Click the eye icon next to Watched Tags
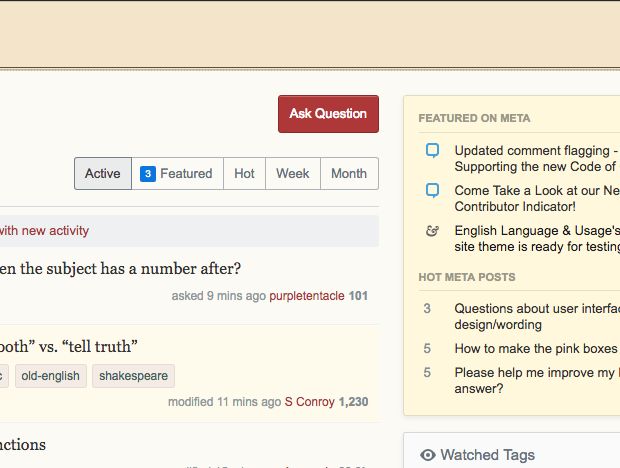Image resolution: width=620 pixels, height=468 pixels. tap(427, 455)
